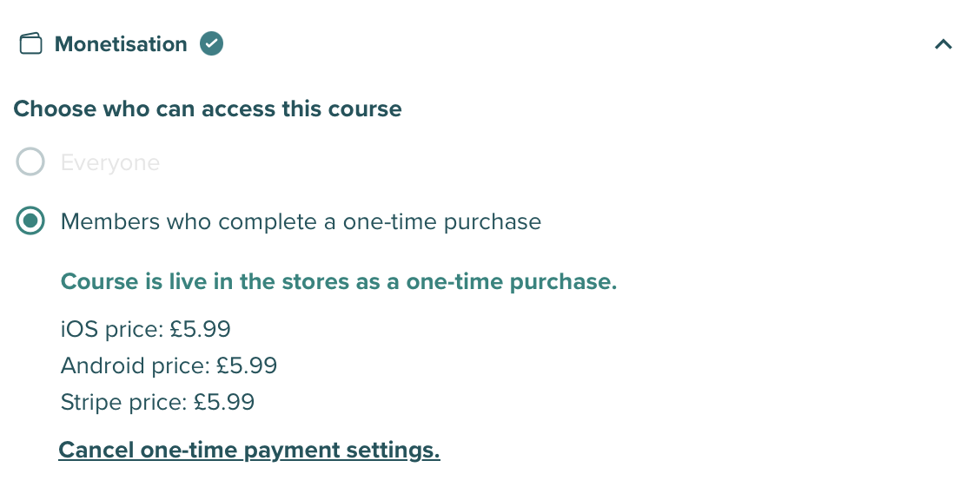Click Course is live in the stores text
980x500 pixels.
pos(338,281)
